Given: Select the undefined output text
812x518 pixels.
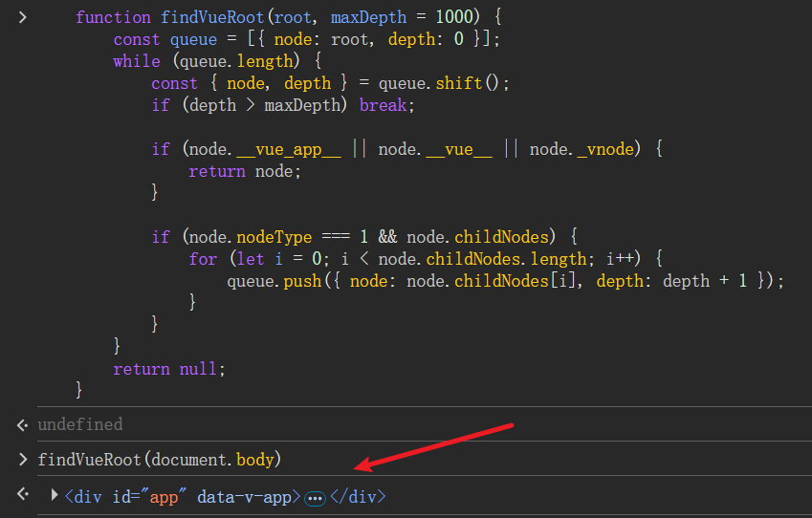Looking at the screenshot, I should pyautogui.click(x=80, y=424).
